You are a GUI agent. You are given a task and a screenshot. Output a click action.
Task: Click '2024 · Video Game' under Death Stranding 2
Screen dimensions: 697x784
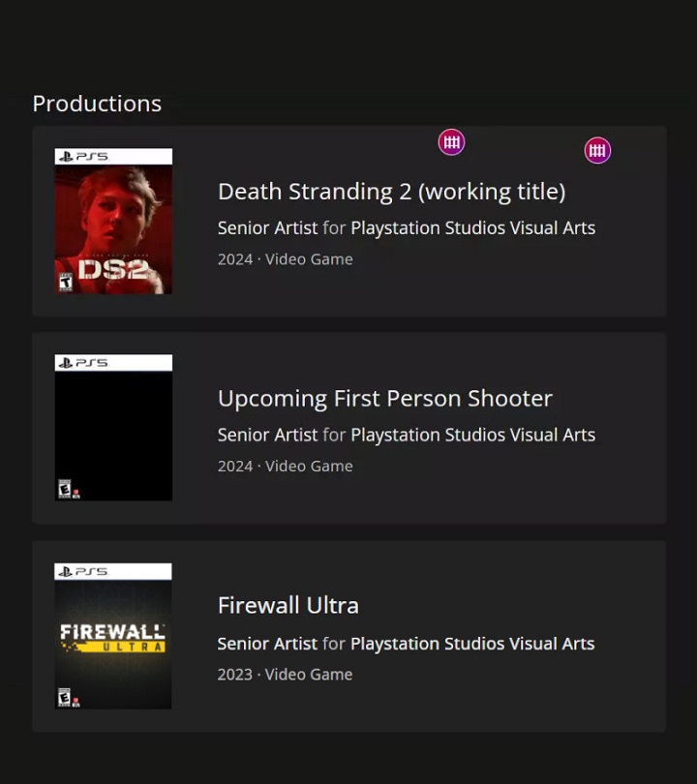(285, 259)
